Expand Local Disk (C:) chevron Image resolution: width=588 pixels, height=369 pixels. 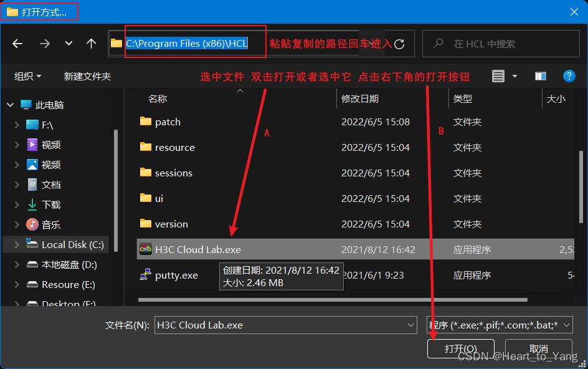pyautogui.click(x=17, y=244)
